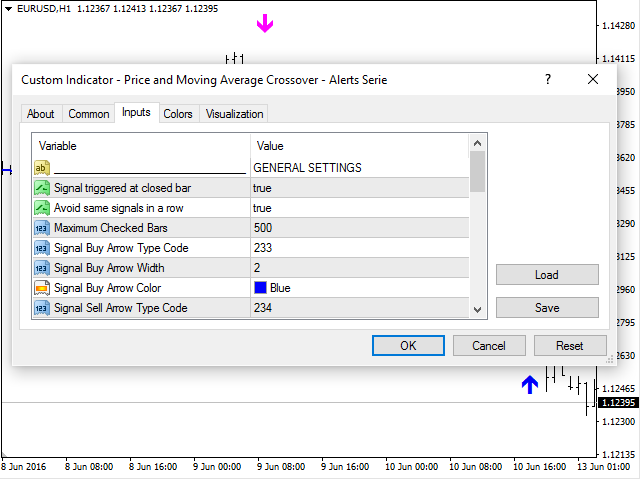This screenshot has width=640, height=480.
Task: Go to the Common tab
Action: tap(89, 114)
